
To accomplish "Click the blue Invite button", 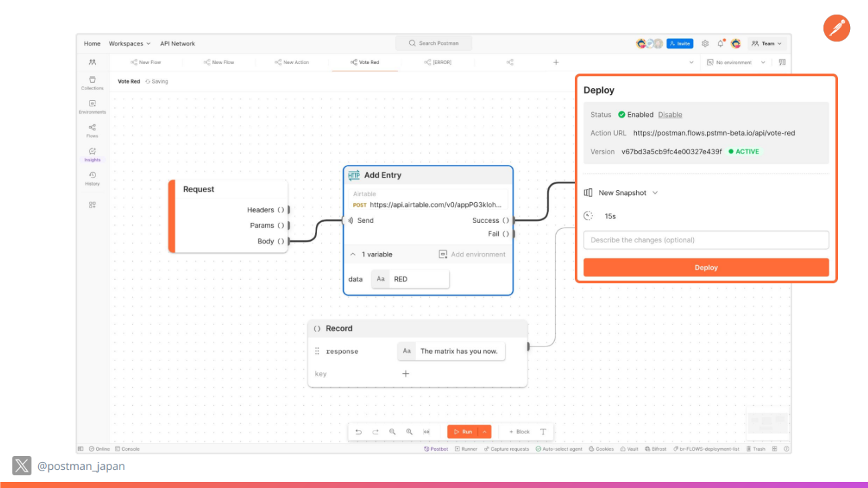I will (680, 43).
